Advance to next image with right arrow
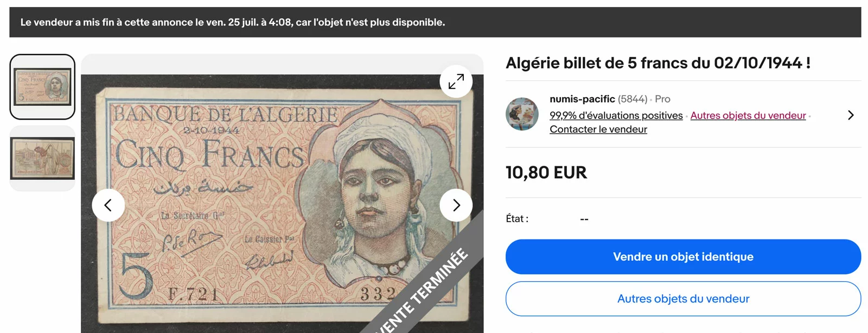 coord(456,205)
